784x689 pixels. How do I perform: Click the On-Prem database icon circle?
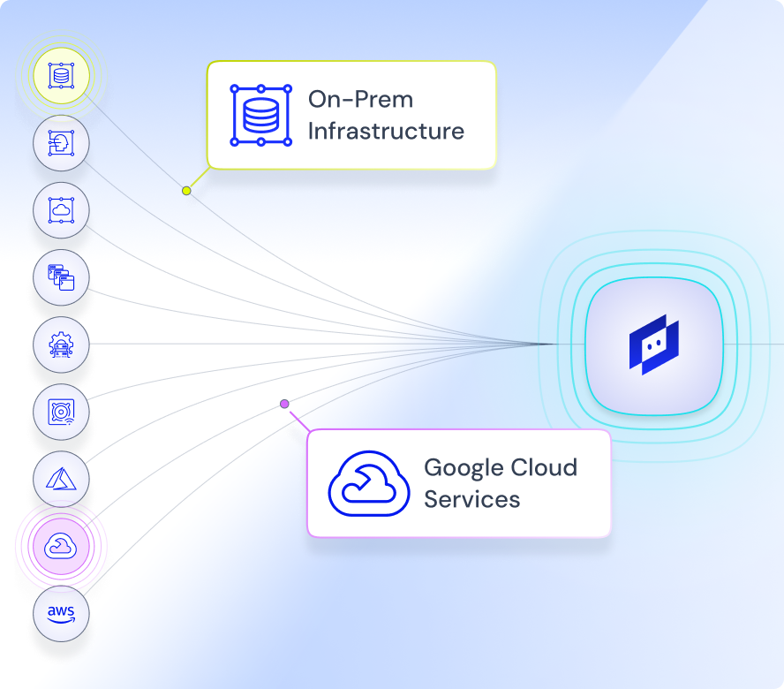point(61,76)
